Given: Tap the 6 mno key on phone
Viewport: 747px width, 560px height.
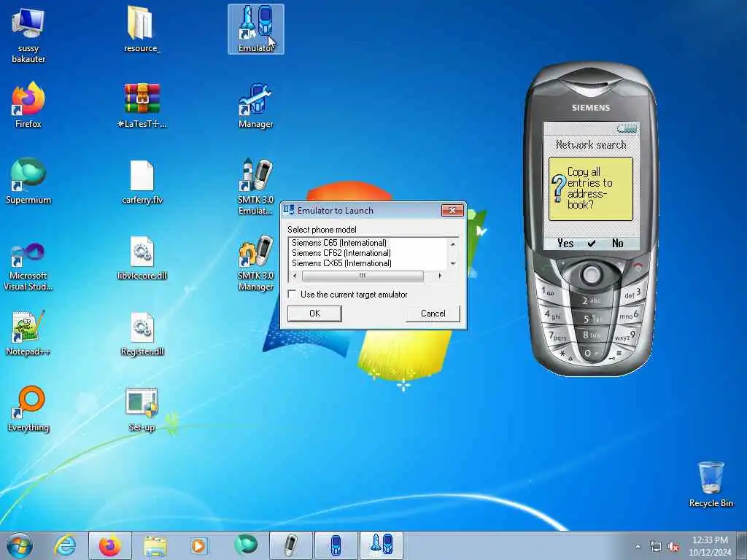Looking at the screenshot, I should 630,315.
